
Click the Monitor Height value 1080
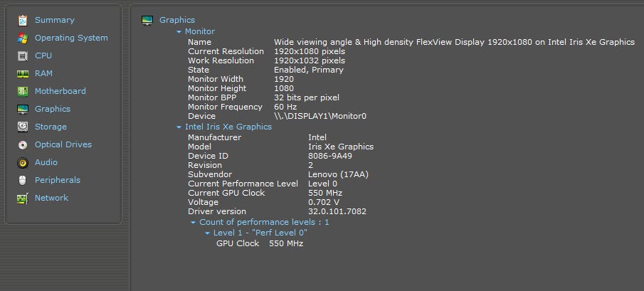click(284, 88)
